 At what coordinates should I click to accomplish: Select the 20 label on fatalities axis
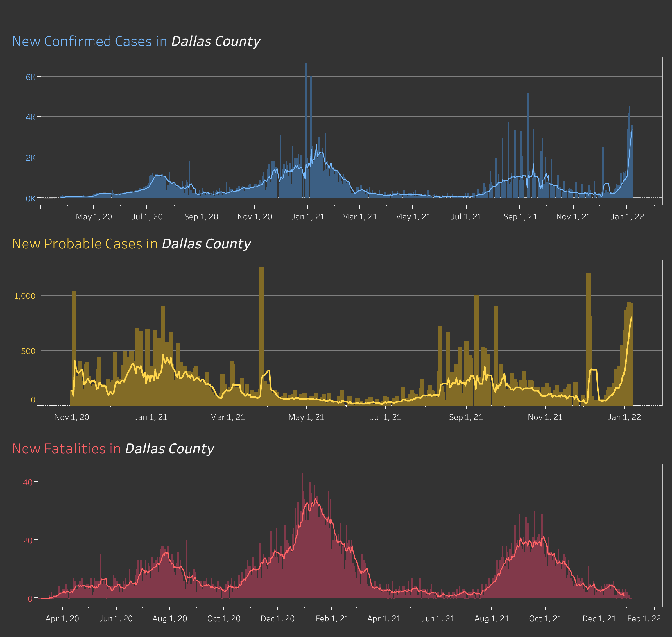tap(28, 541)
